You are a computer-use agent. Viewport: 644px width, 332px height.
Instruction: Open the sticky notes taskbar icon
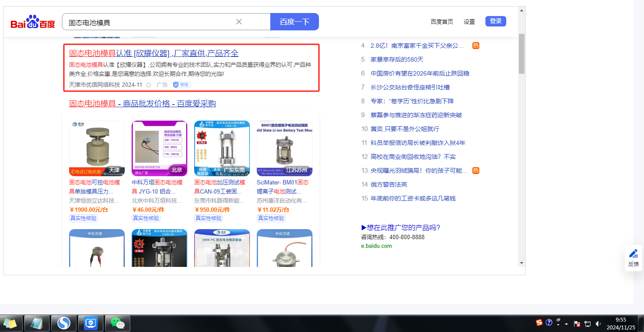click(x=10, y=323)
